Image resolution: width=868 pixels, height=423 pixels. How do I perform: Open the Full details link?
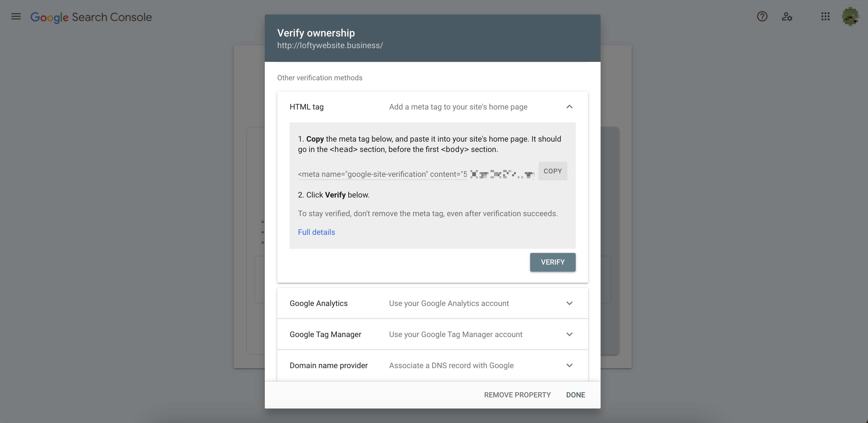pos(316,232)
